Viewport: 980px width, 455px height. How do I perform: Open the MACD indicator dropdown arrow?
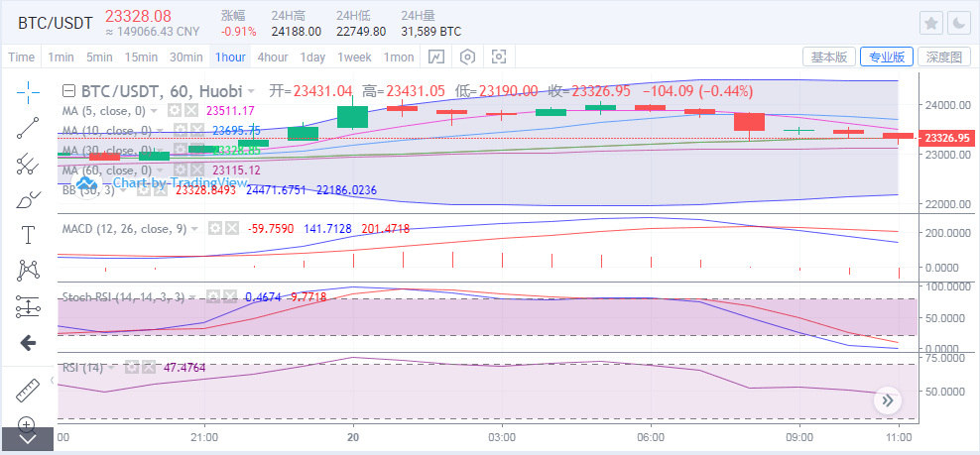click(196, 229)
